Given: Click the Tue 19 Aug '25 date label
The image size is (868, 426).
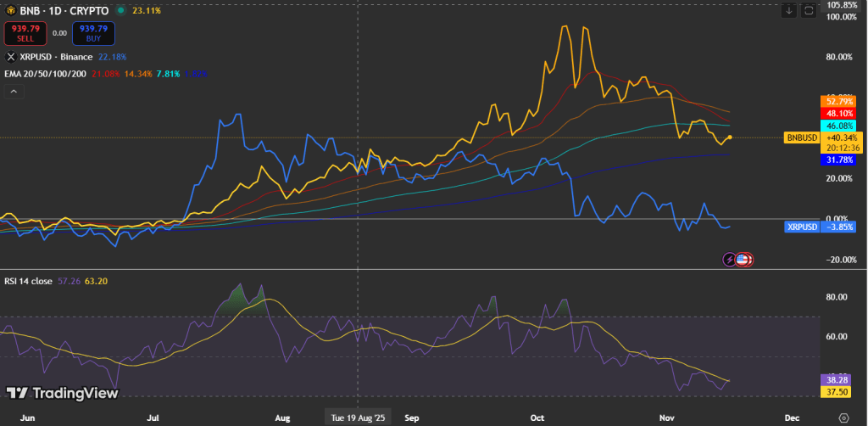Looking at the screenshot, I should click(x=358, y=418).
